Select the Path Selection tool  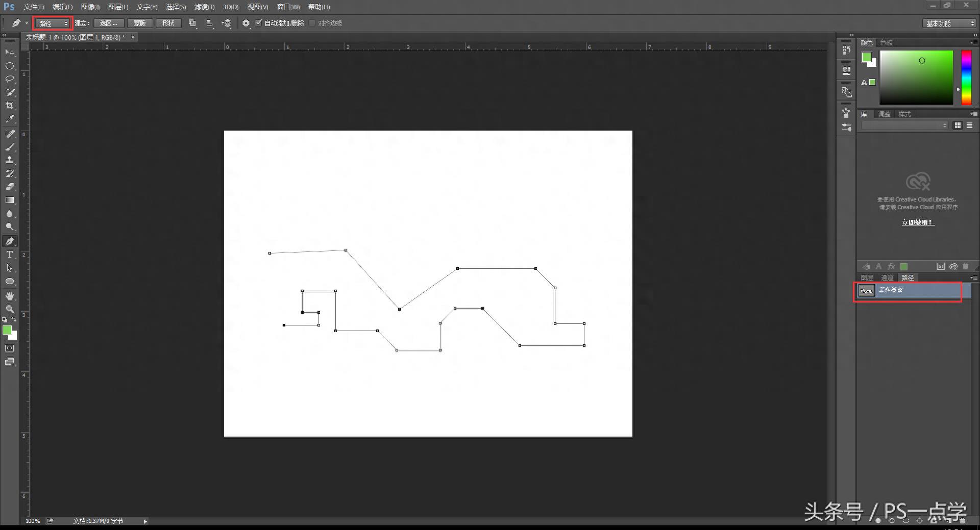(10, 268)
